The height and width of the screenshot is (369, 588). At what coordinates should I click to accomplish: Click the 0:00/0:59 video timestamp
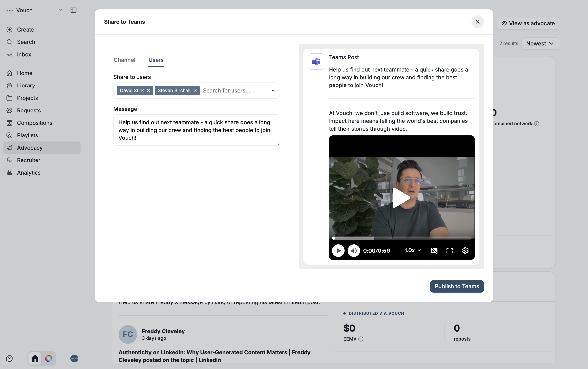(377, 251)
